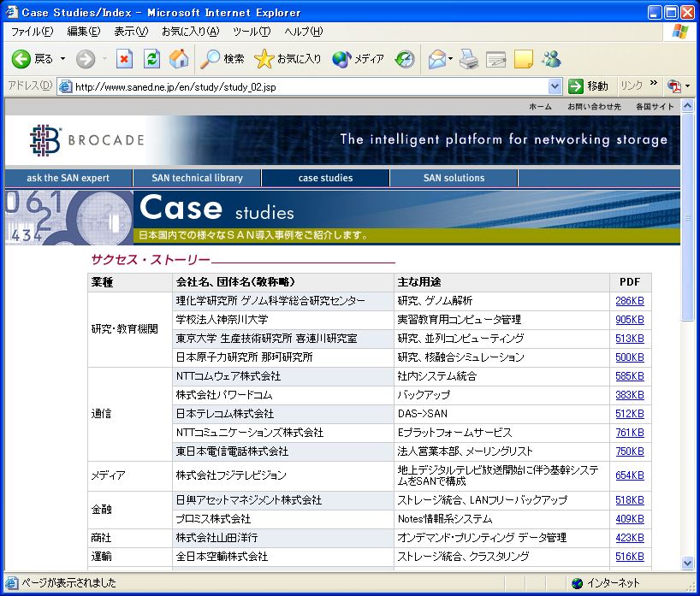Open the History clock icon
This screenshot has width=700, height=596.
pyautogui.click(x=405, y=59)
